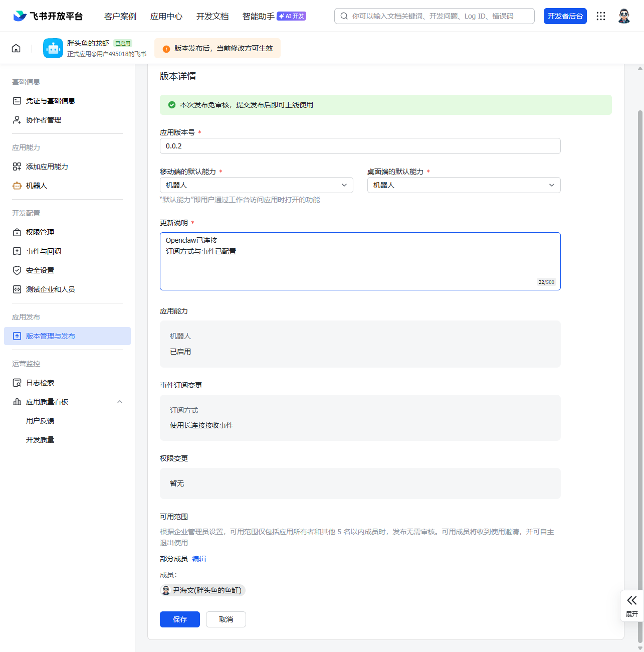
Task: Click the Feishu Open Platform logo
Action: coord(48,16)
